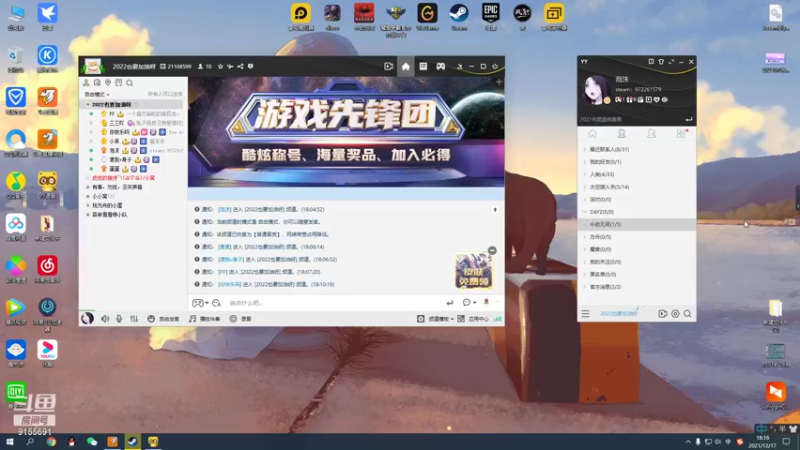Screen dimensions: 800x450
Task: Click the location pin icon above the channel tree
Action: pos(108,83)
